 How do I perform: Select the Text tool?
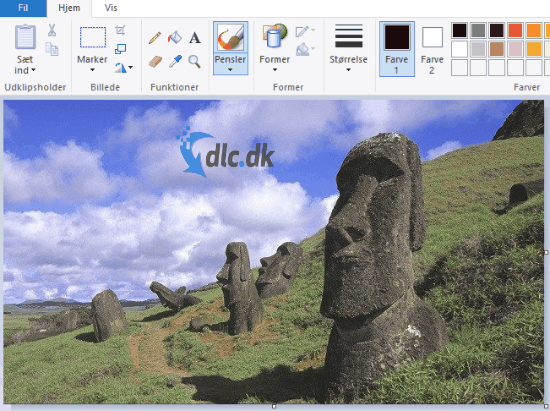[x=195, y=38]
